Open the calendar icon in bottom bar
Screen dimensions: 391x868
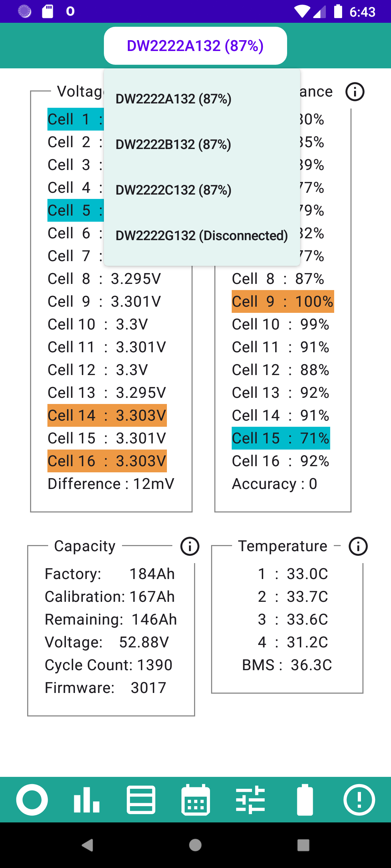click(x=195, y=800)
